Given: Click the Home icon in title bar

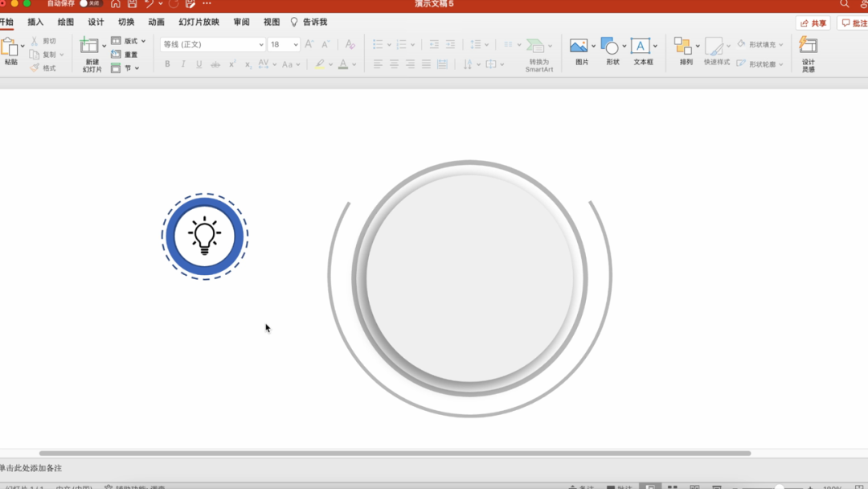Looking at the screenshot, I should pos(115,4).
